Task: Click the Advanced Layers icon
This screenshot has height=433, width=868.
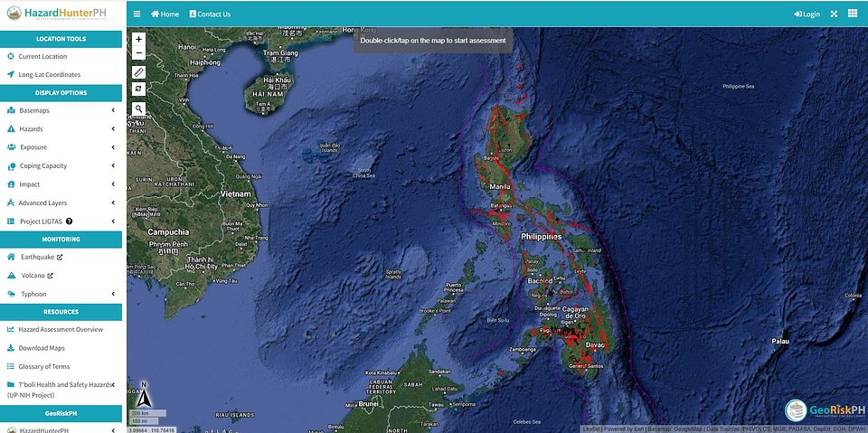Action: [x=11, y=202]
